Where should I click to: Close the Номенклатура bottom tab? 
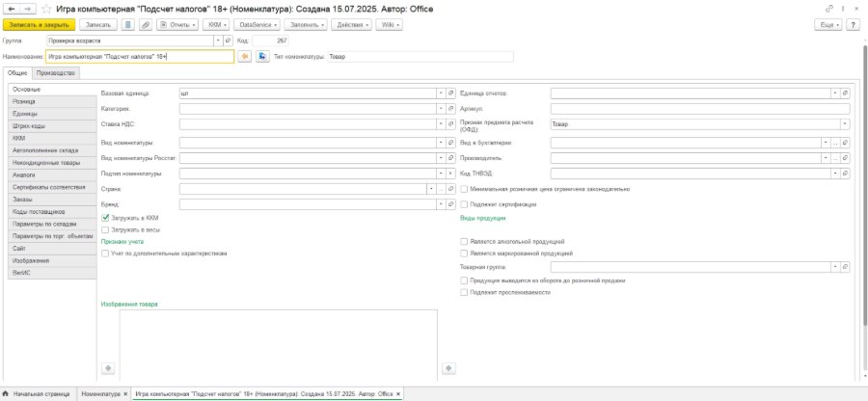click(125, 394)
